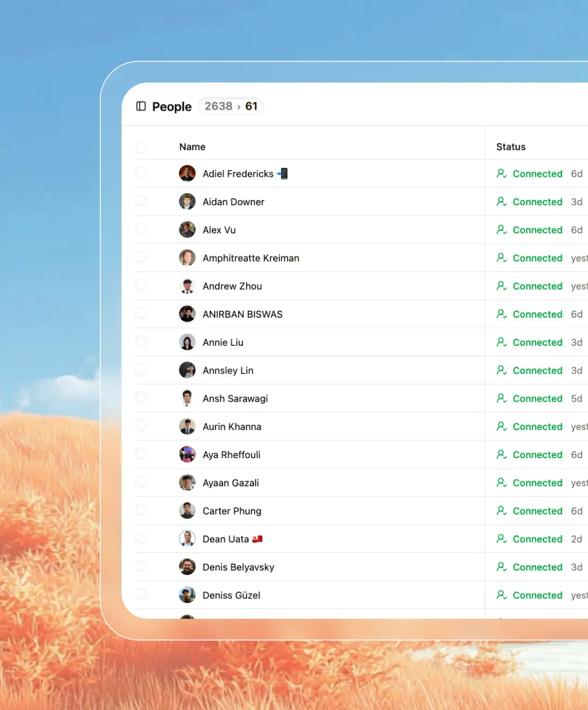Check the Denis Belyavsky row checkbox
588x710 pixels.
click(x=141, y=566)
